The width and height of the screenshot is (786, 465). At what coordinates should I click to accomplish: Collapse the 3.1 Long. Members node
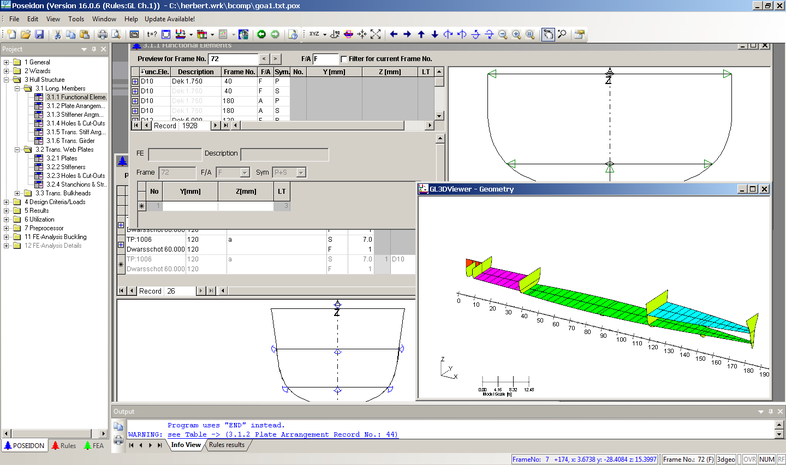tap(18, 88)
